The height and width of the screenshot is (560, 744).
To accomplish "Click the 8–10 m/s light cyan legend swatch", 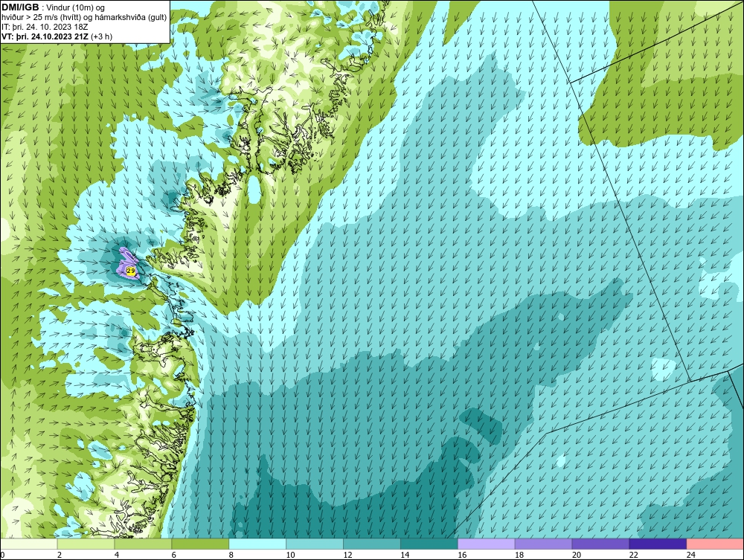I will (x=257, y=544).
